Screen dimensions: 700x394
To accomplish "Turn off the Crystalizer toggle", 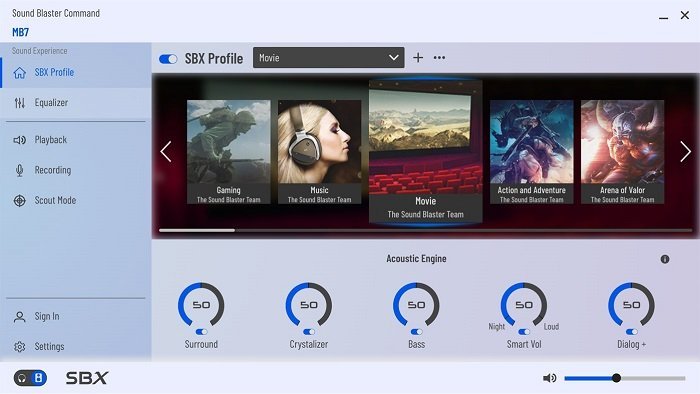I will [x=309, y=332].
